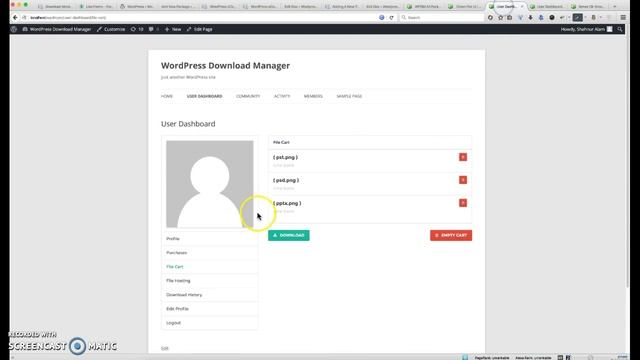Click Customize in the admin bar
This screenshot has height=360, width=640.
[111, 29]
